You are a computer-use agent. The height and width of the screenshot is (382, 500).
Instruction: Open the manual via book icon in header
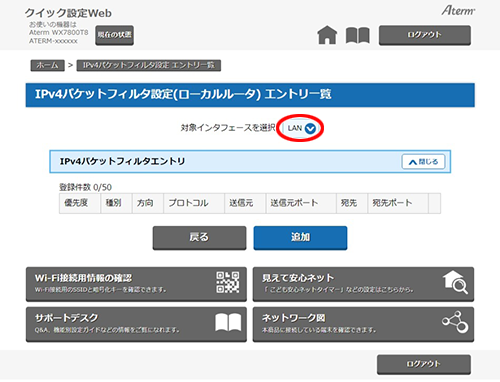(358, 35)
